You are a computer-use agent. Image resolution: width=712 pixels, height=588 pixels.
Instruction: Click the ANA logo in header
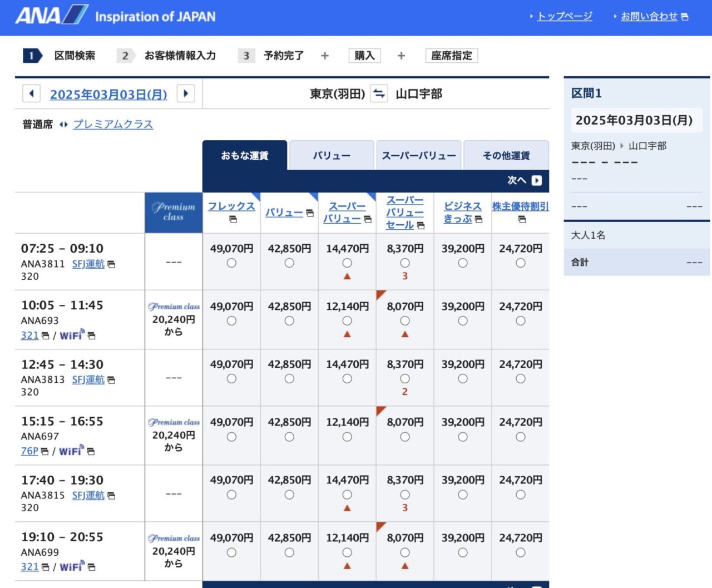(51, 16)
